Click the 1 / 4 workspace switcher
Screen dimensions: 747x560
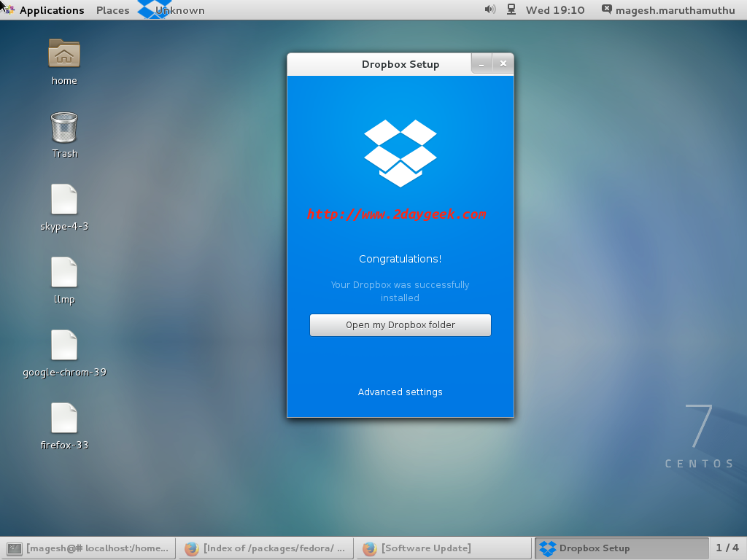tap(727, 548)
